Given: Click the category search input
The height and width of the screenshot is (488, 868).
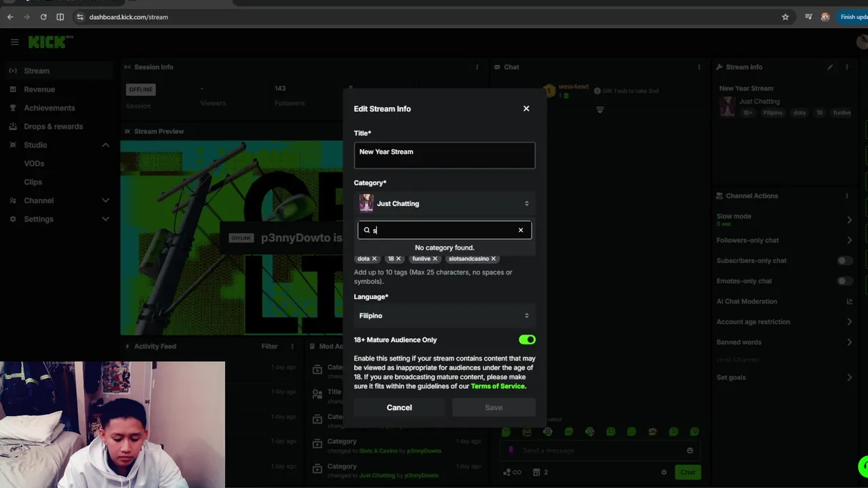Looking at the screenshot, I should coord(444,230).
